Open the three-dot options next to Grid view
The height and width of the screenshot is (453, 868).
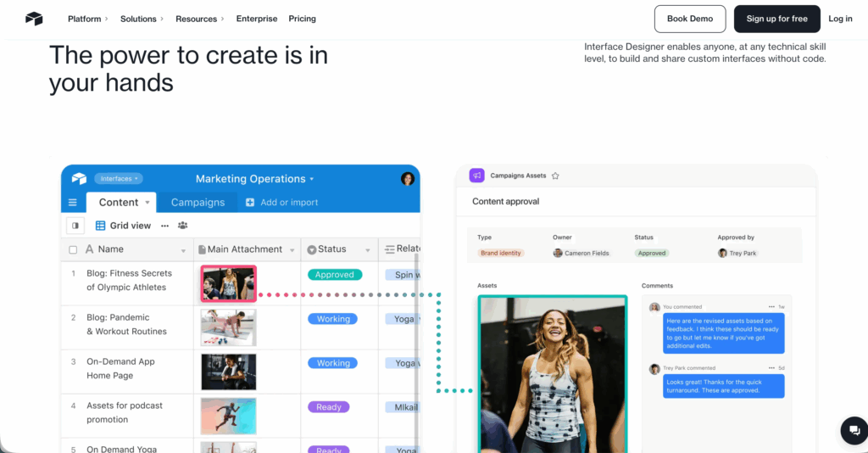(164, 226)
